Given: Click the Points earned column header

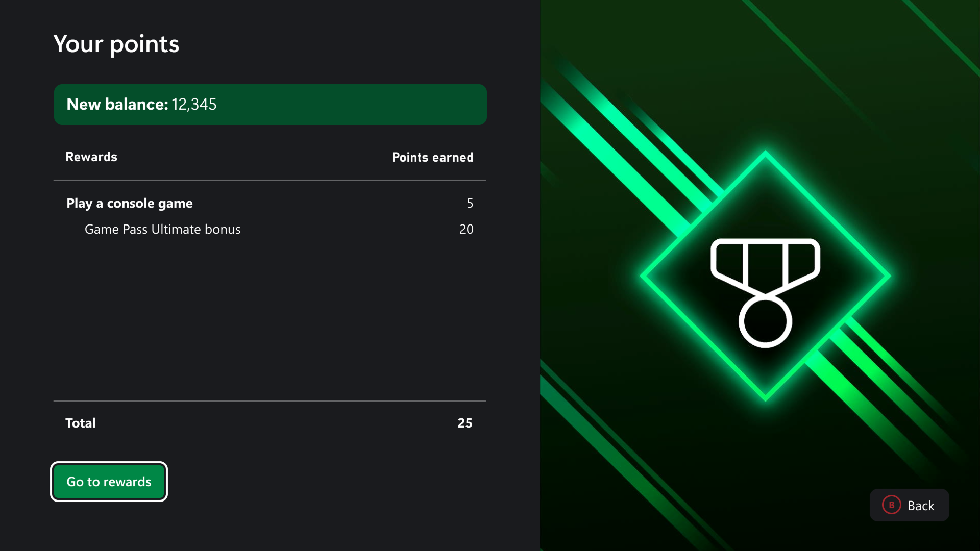Looking at the screenshot, I should [x=432, y=158].
